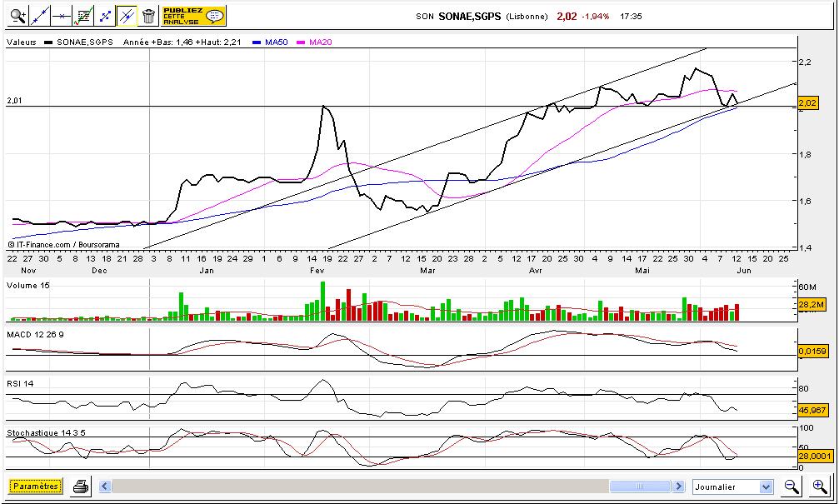
Task: Select the trend line drawing tool
Action: point(40,16)
